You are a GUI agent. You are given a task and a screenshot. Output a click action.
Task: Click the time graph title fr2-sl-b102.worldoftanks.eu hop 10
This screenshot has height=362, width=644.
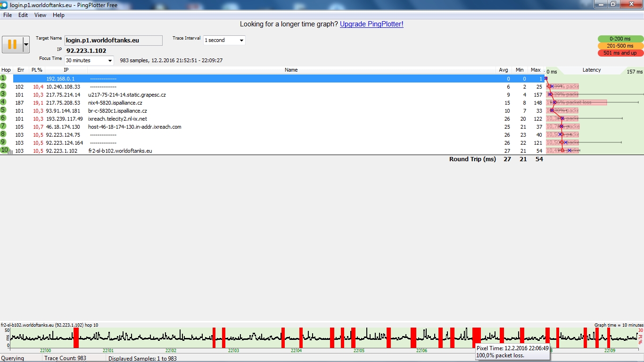tap(50, 325)
